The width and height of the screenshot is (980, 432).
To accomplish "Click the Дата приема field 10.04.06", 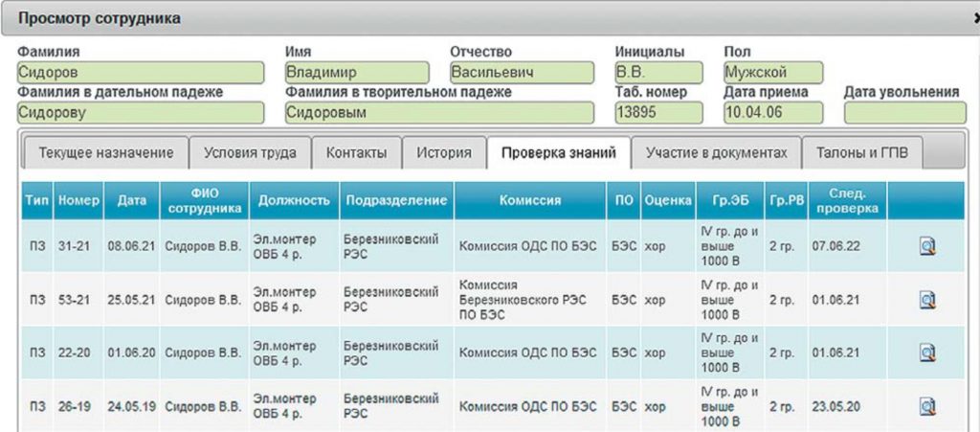I will (x=773, y=112).
